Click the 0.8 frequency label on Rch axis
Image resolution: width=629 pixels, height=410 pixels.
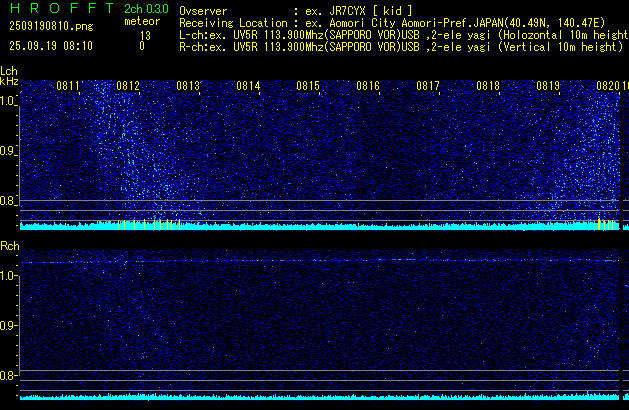(x=9, y=376)
